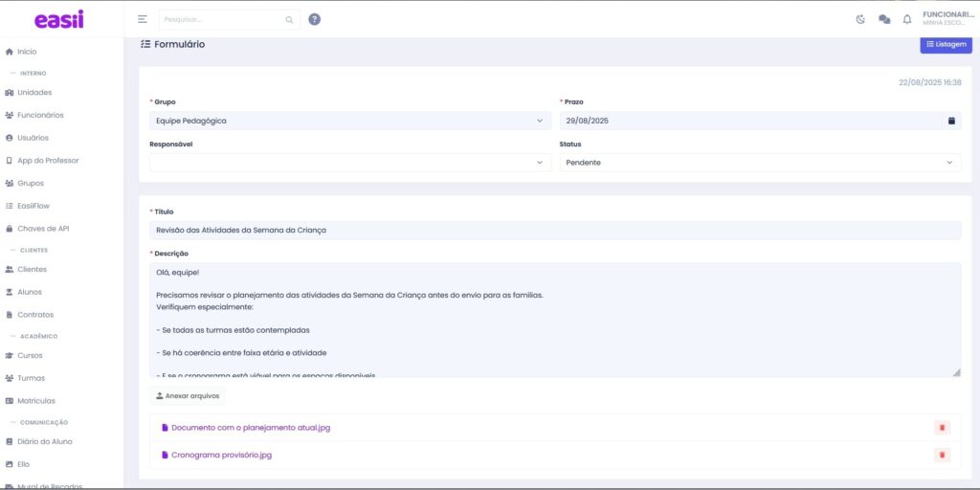980x490 pixels.
Task: Expand the Grupo dropdown
Action: pos(349,121)
